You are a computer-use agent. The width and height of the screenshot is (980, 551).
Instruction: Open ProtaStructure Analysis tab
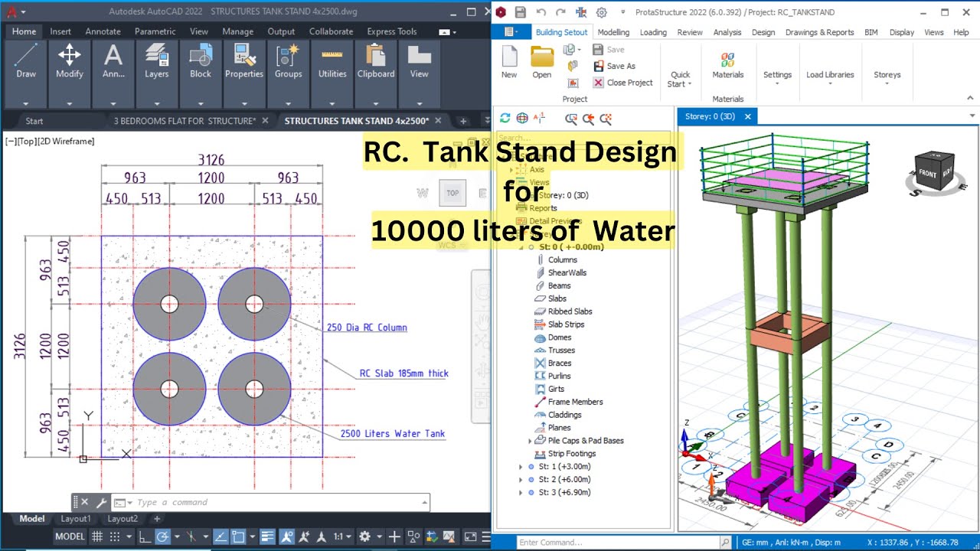(x=727, y=32)
